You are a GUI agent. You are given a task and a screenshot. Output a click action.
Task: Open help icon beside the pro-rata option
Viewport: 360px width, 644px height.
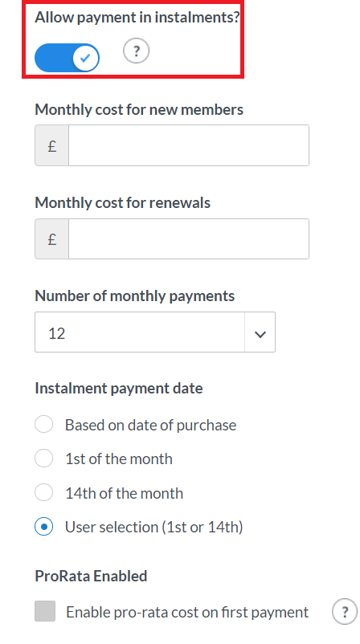pyautogui.click(x=345, y=612)
